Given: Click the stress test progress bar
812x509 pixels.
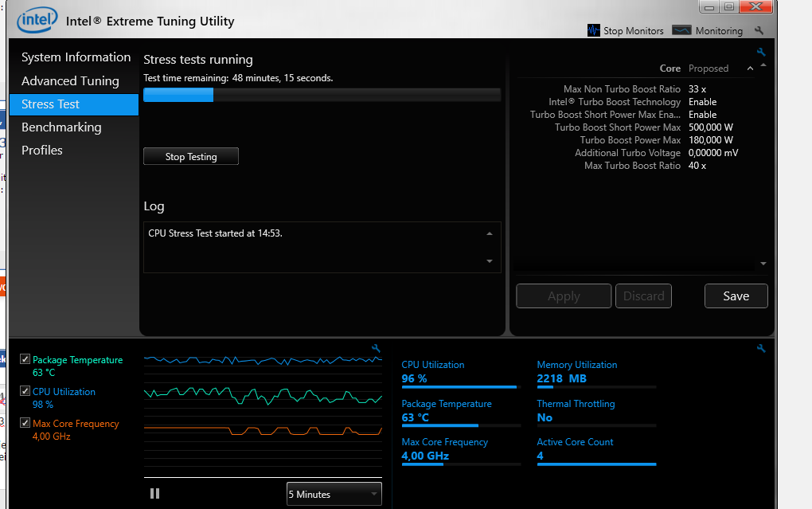Looking at the screenshot, I should tap(322, 95).
